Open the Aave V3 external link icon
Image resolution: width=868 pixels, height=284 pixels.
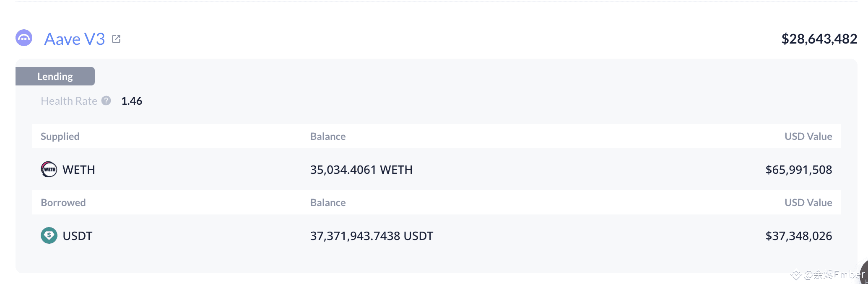click(x=116, y=39)
